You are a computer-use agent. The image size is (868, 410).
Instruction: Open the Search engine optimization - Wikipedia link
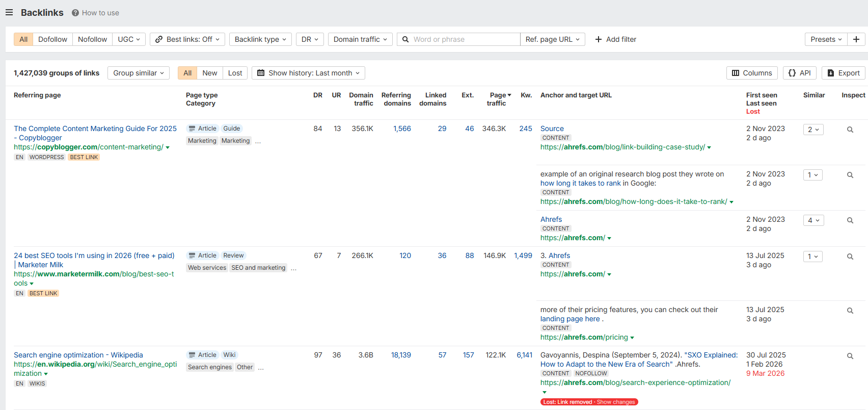point(78,355)
